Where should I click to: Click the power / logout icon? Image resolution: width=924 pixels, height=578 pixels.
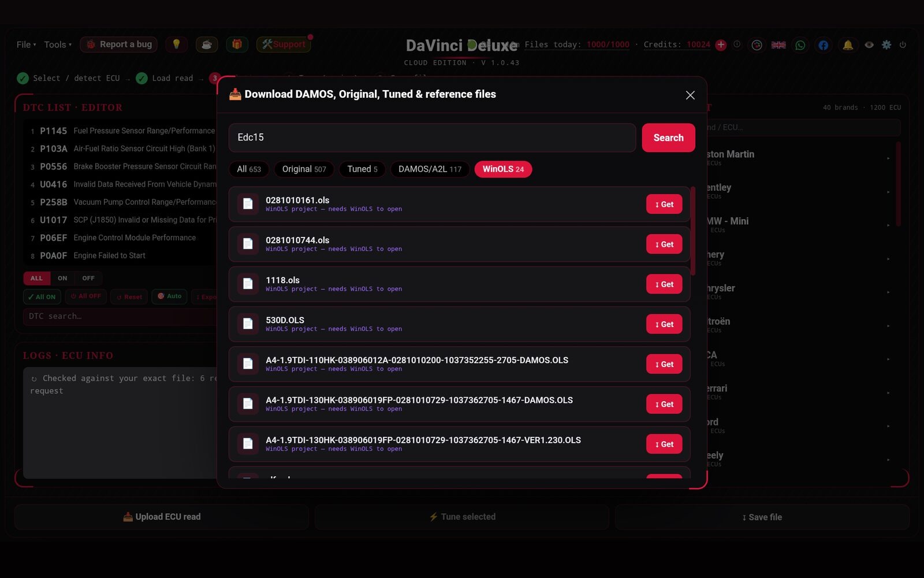coord(903,45)
